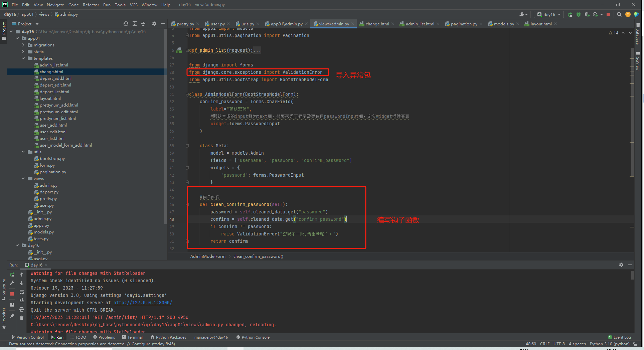Rerun server from Run panel sidebar
The height and width of the screenshot is (350, 644).
click(x=12, y=275)
